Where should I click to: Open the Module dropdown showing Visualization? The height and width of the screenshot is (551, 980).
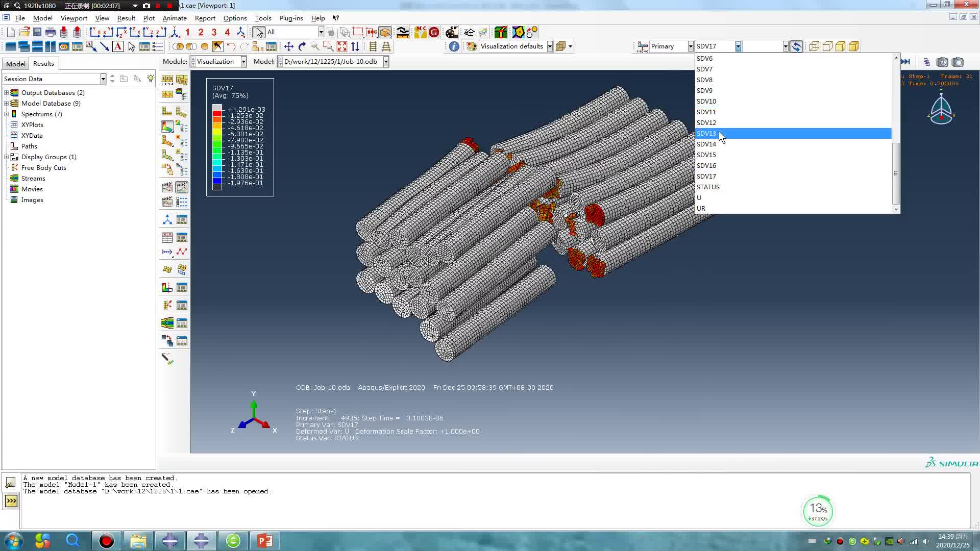click(x=243, y=62)
